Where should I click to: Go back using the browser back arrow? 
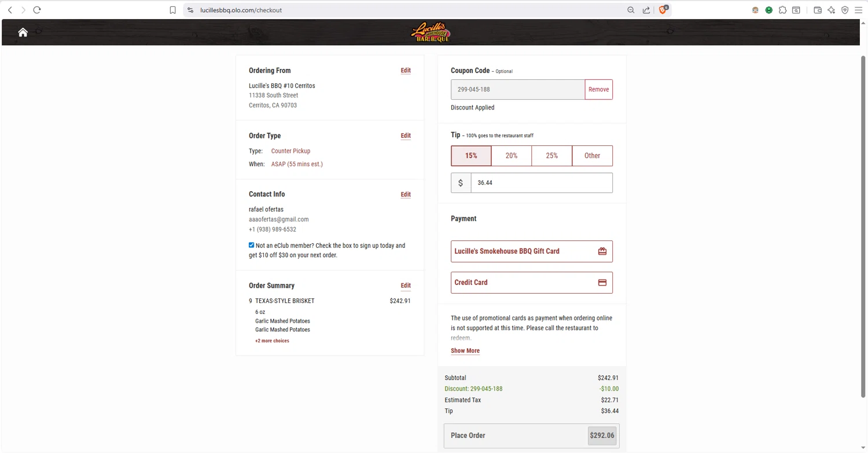pos(10,10)
